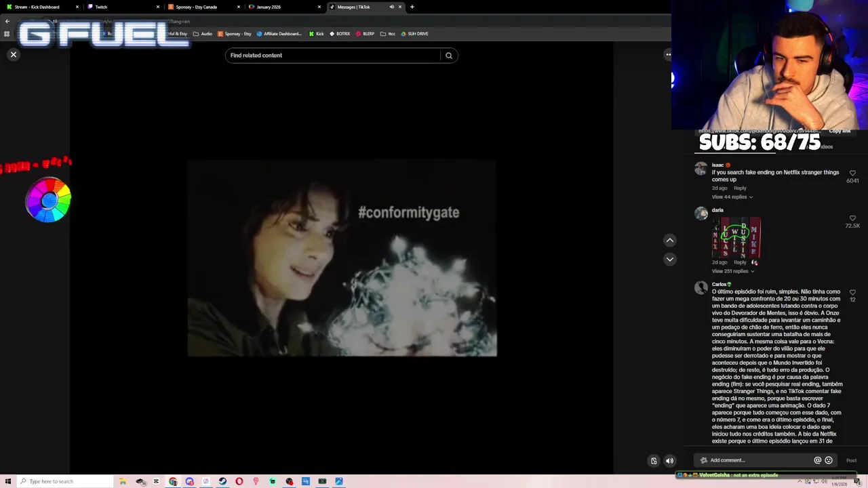Open daria's profile avatar
Screen dimensions: 868x488
(701, 213)
